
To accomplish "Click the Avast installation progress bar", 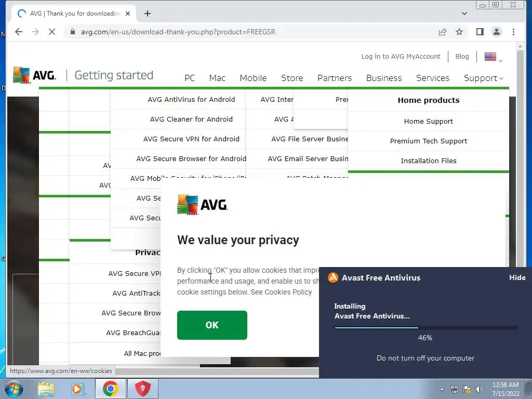I will [426, 328].
